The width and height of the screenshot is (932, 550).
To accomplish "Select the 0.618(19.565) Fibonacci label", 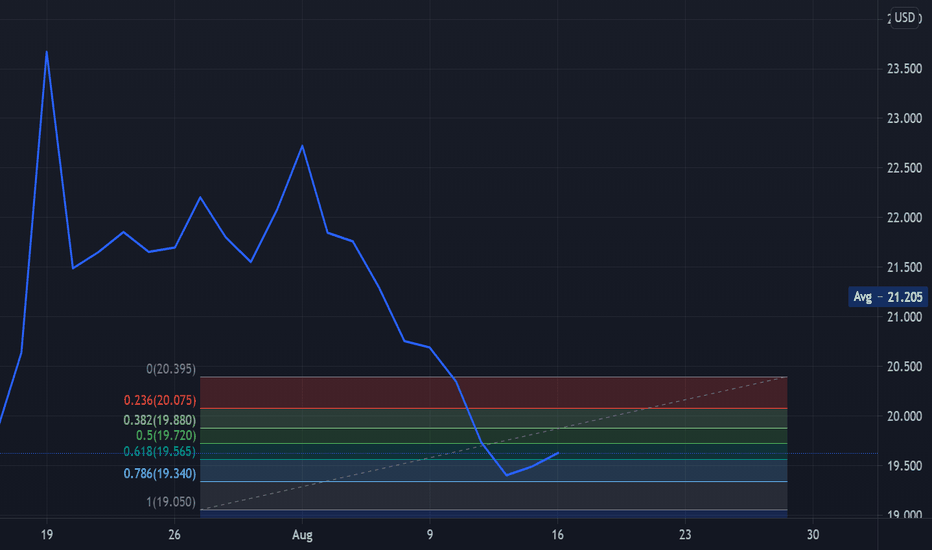I will click(x=159, y=452).
